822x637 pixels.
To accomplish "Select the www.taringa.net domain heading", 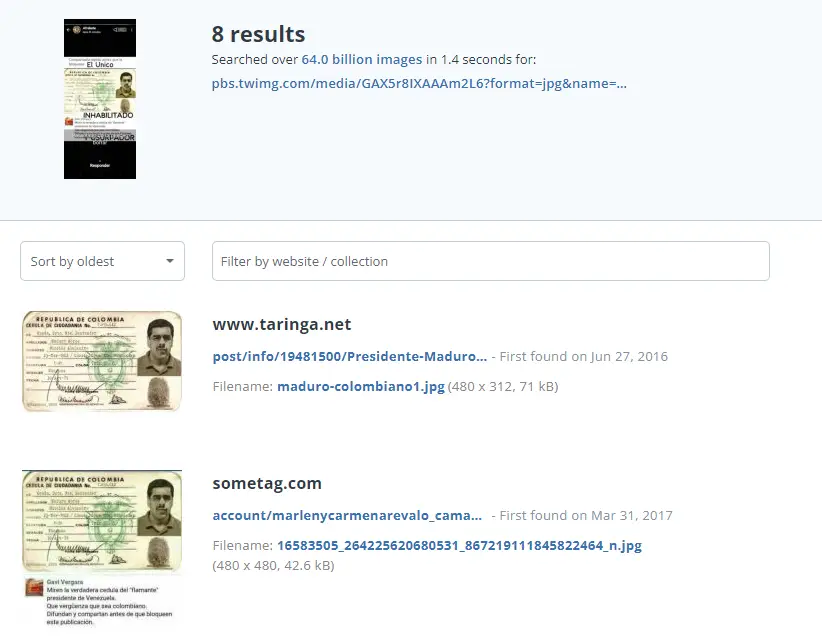I will point(281,324).
